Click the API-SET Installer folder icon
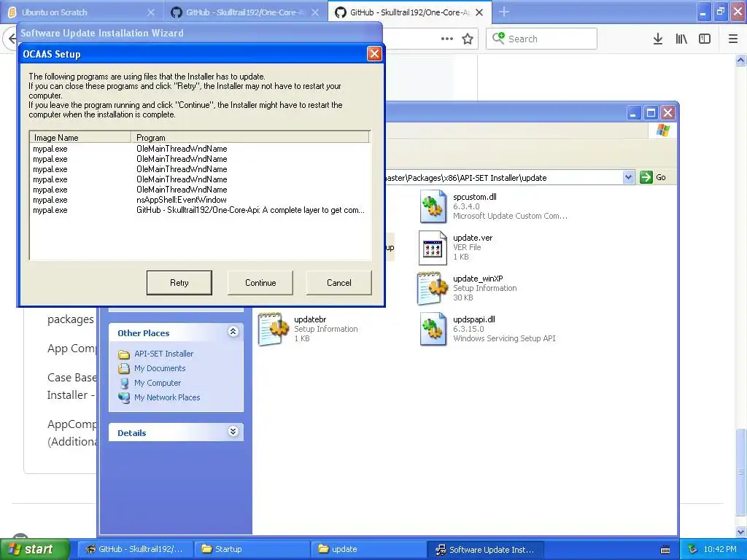Viewport: 747px width, 560px height. (x=124, y=354)
